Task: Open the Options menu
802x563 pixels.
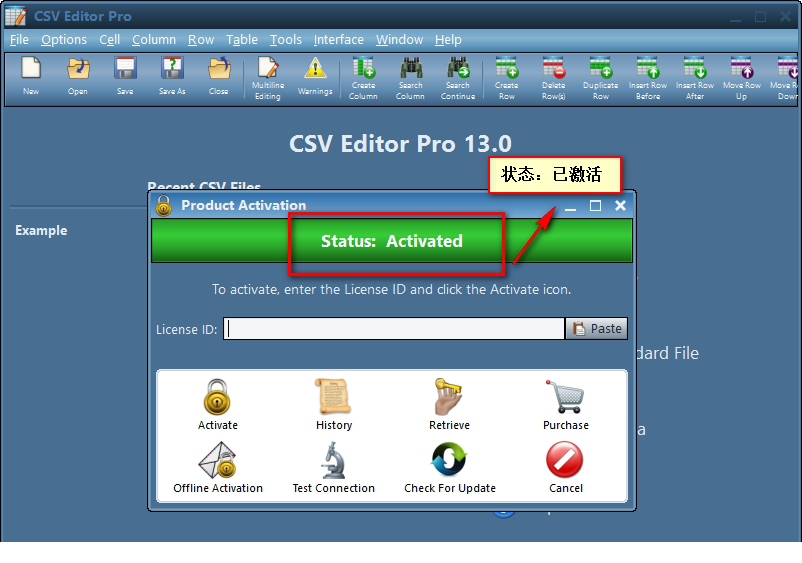Action: pos(64,40)
